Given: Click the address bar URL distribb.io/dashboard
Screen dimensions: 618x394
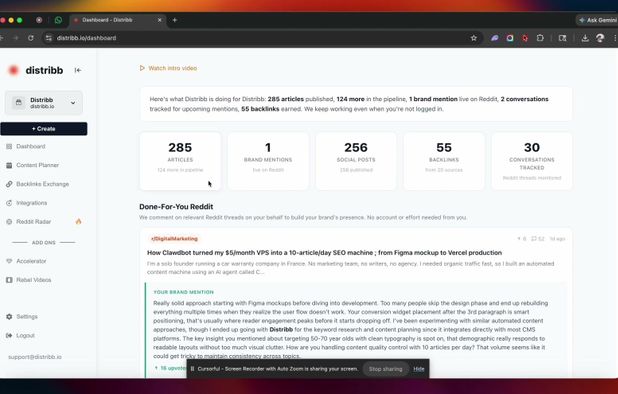Looking at the screenshot, I should tap(86, 38).
